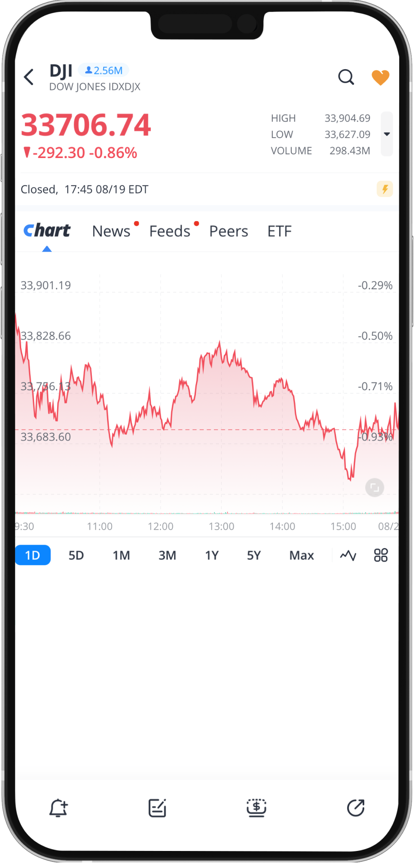This screenshot has height=868, width=414.
Task: Expand the high/low/volume details dropdown arrow
Action: (387, 134)
